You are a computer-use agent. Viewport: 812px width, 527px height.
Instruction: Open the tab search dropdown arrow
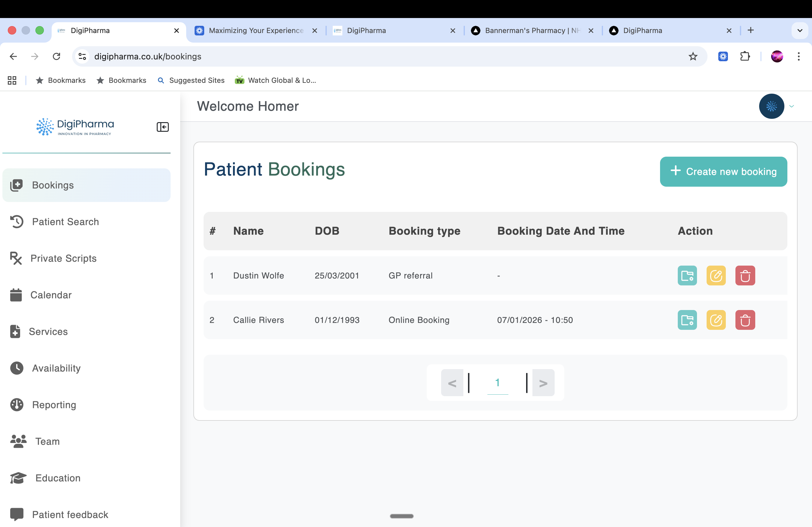[x=799, y=31]
